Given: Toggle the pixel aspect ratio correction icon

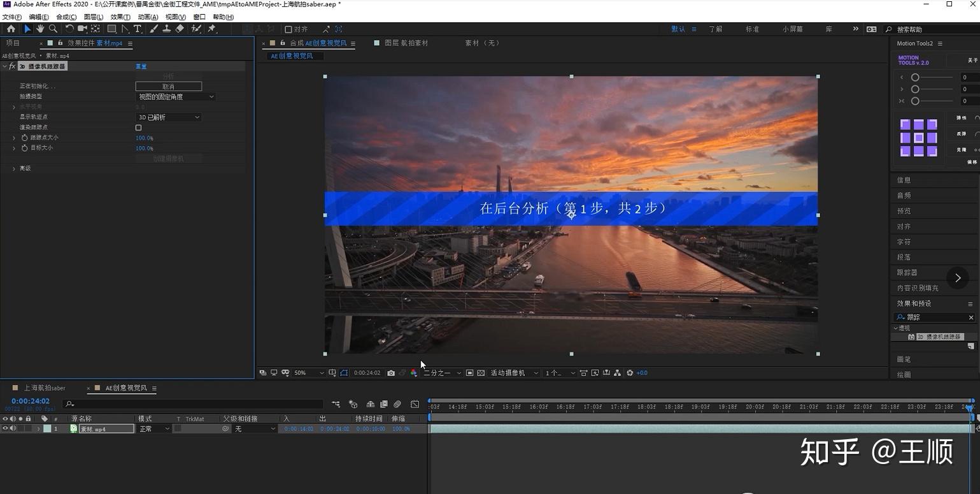Looking at the screenshot, I should 583,373.
